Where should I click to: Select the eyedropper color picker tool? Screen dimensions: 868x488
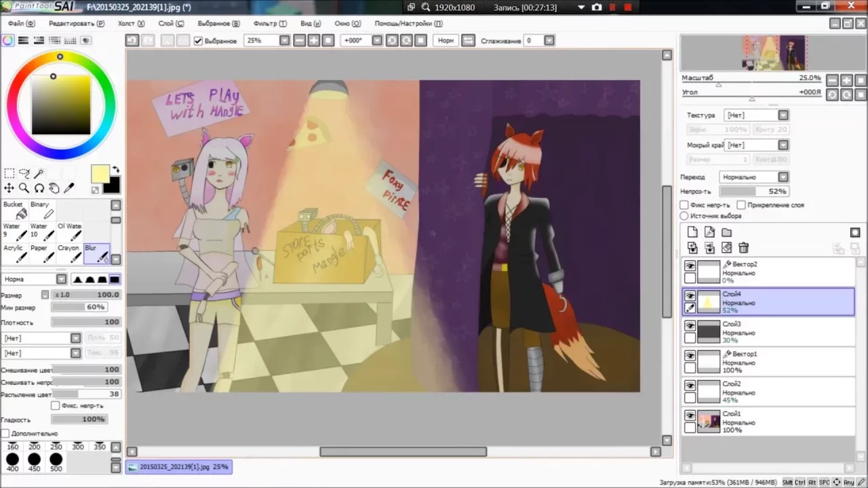point(68,188)
